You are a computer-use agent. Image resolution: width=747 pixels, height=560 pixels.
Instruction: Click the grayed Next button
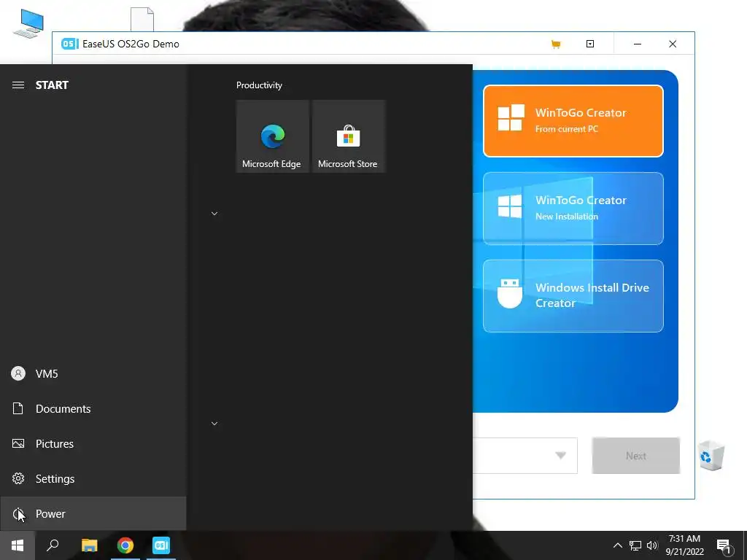click(x=635, y=456)
